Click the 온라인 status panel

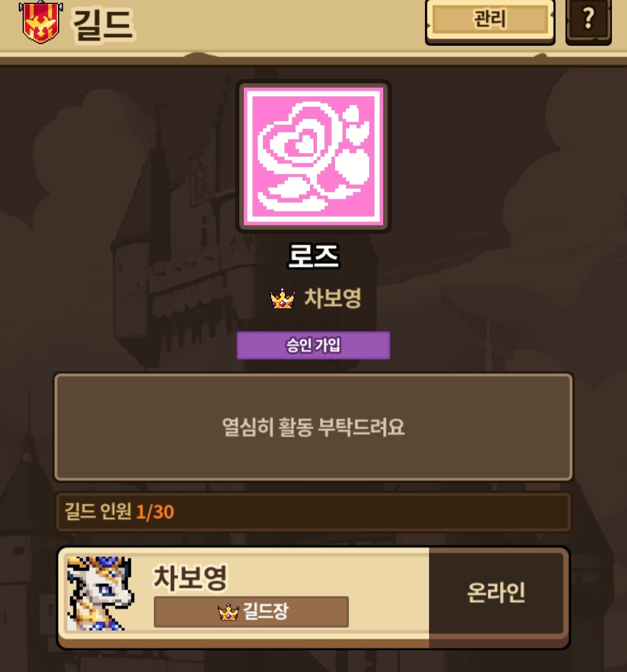[x=496, y=592]
